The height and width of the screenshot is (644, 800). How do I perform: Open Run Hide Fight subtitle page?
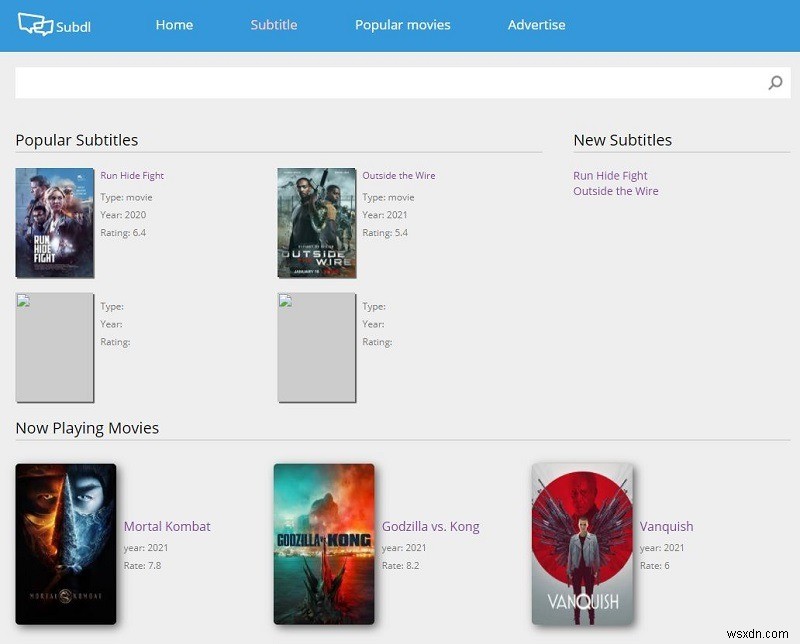click(x=132, y=175)
